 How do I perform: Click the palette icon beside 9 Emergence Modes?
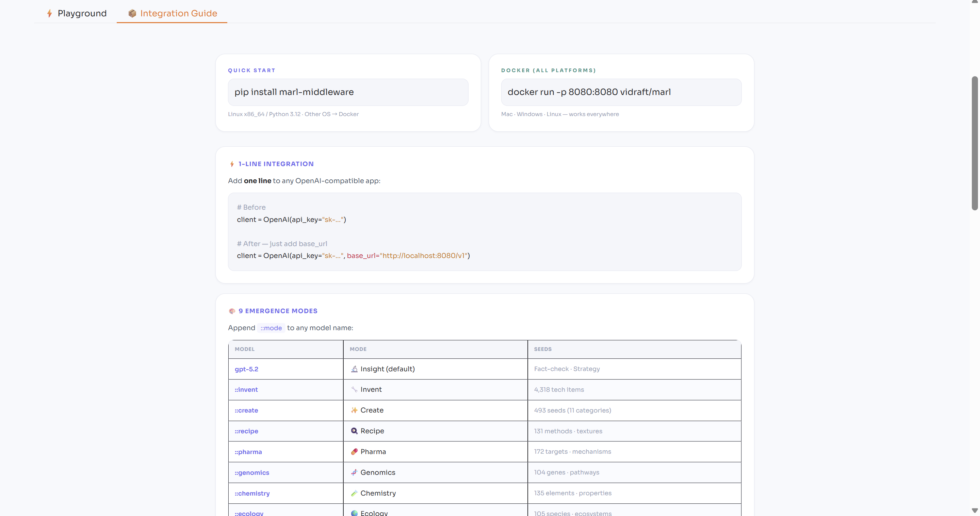coord(232,311)
